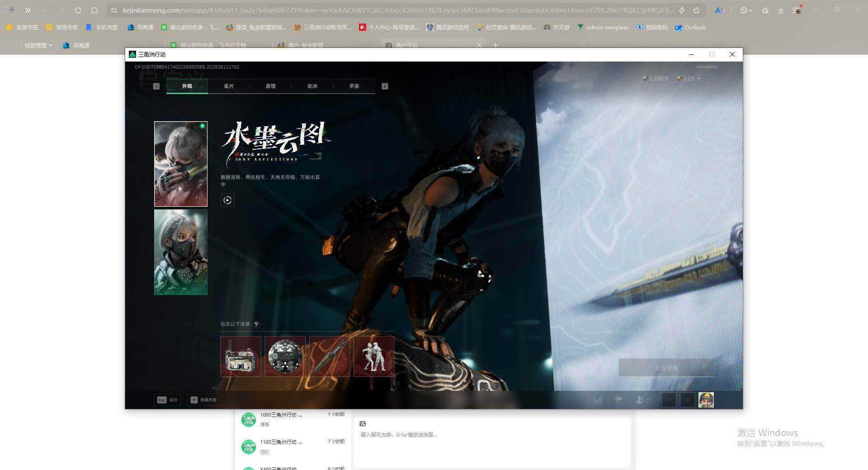Switch to the 外观 tab in the game
The width and height of the screenshot is (868, 470).
187,86
